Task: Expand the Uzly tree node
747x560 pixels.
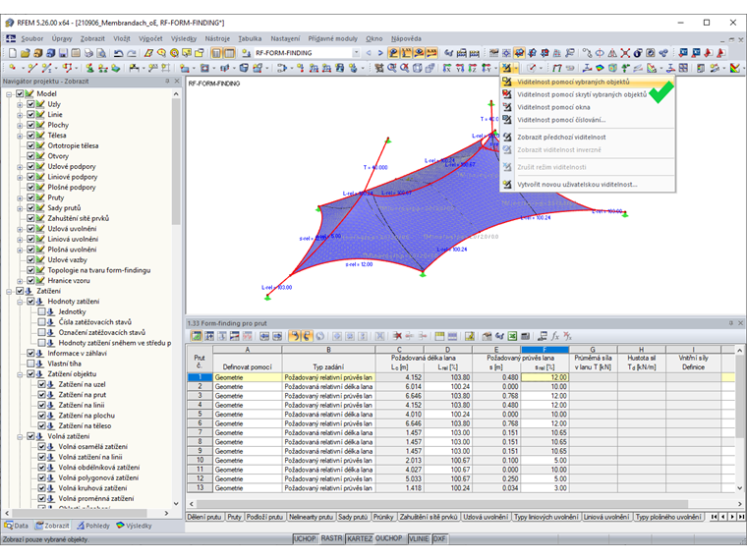Action: (20, 104)
